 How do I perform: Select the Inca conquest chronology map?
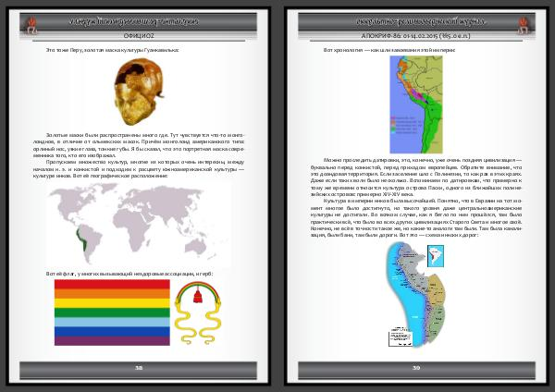416,104
